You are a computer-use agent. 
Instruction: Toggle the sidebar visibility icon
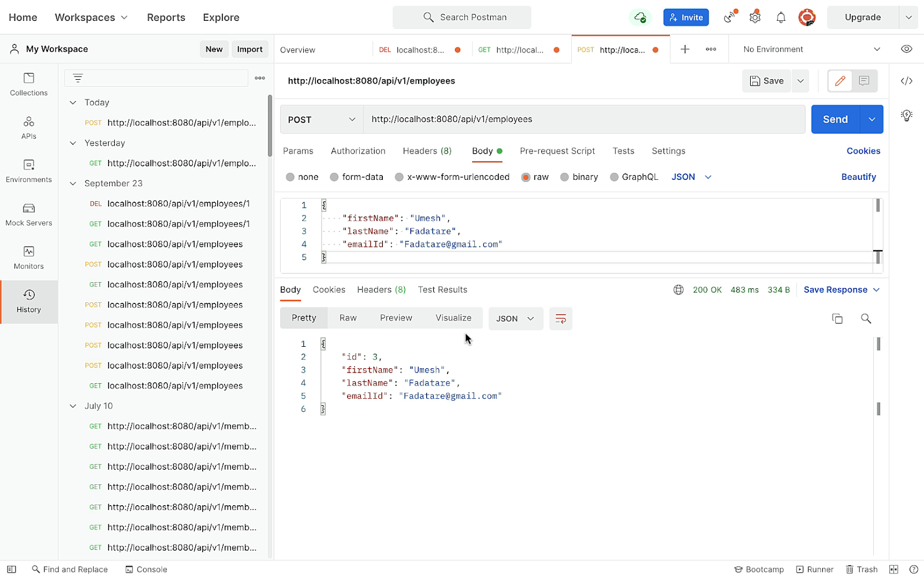click(12, 569)
